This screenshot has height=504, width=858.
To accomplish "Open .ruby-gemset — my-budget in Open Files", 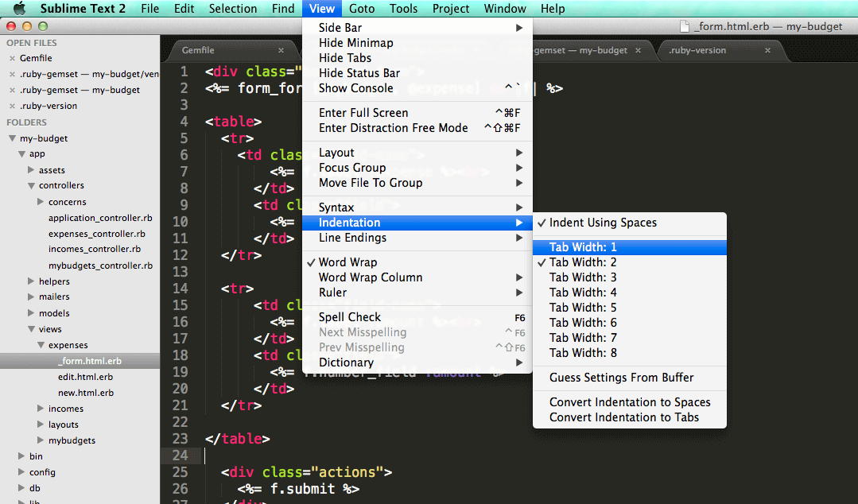I will 80,90.
